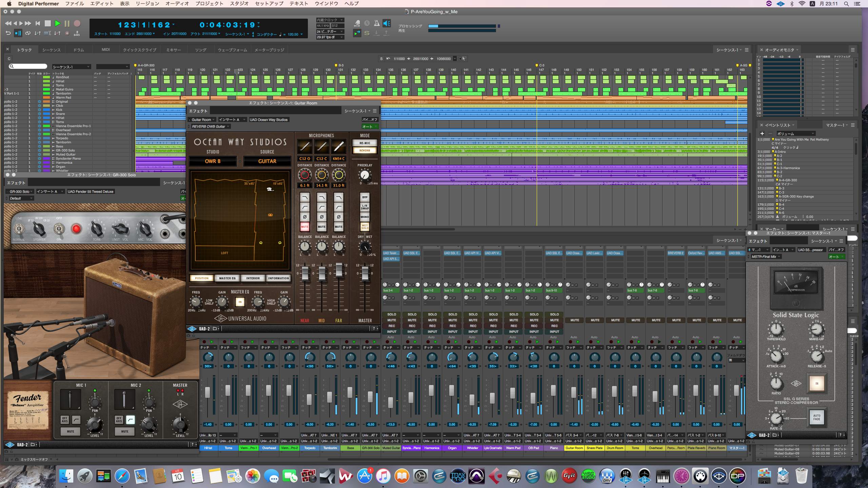Switch to the ウェーブフォーム tab

point(232,50)
